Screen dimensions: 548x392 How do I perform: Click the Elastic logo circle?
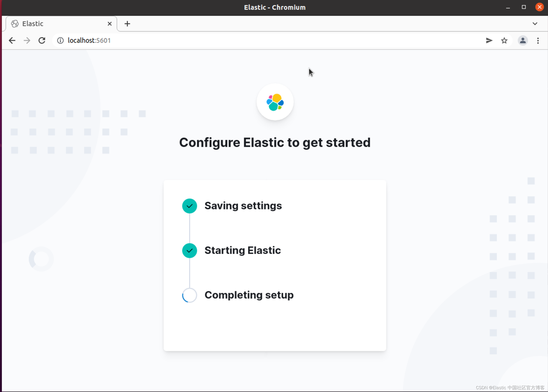pyautogui.click(x=275, y=102)
